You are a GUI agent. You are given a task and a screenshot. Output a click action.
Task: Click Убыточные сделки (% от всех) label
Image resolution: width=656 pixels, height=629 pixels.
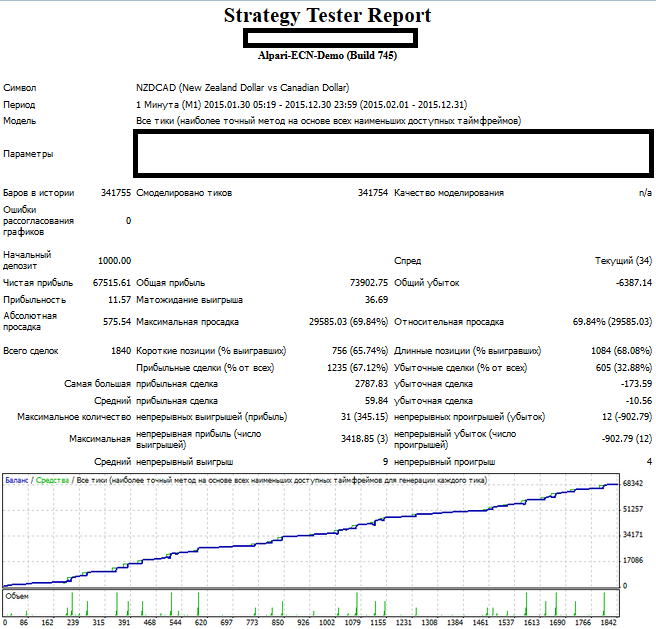click(x=461, y=368)
